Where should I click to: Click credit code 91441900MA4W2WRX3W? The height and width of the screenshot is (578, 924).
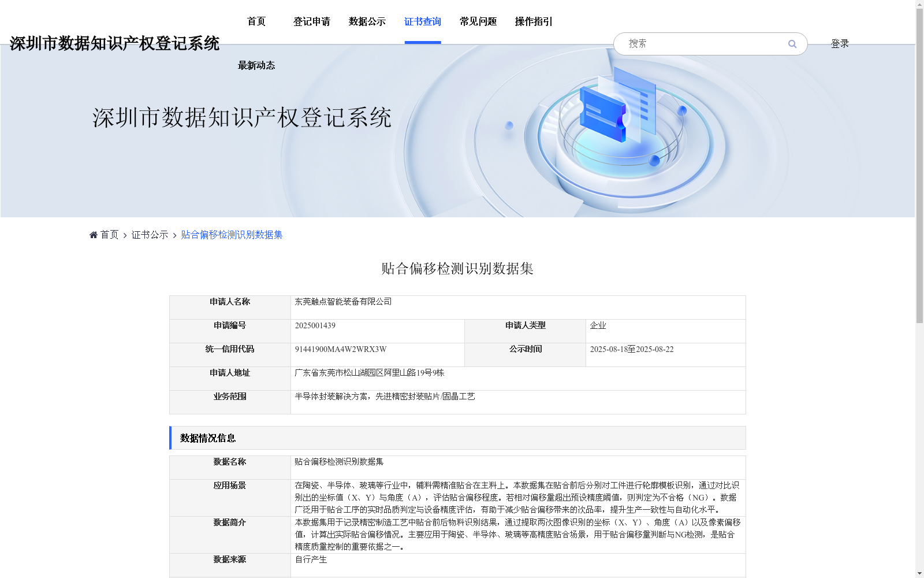[341, 349]
